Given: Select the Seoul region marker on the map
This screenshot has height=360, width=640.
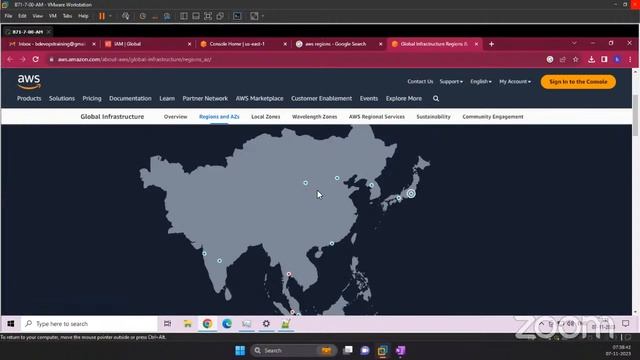Looking at the screenshot, I should click(x=371, y=185).
